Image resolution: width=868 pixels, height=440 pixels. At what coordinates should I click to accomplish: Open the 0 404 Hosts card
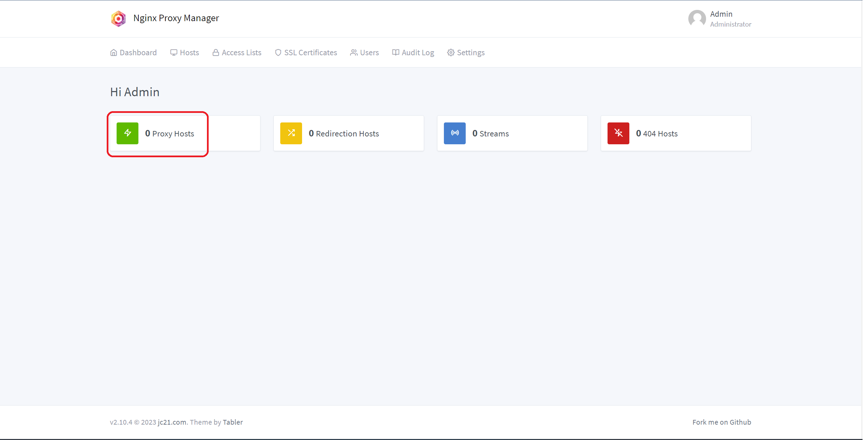[676, 133]
